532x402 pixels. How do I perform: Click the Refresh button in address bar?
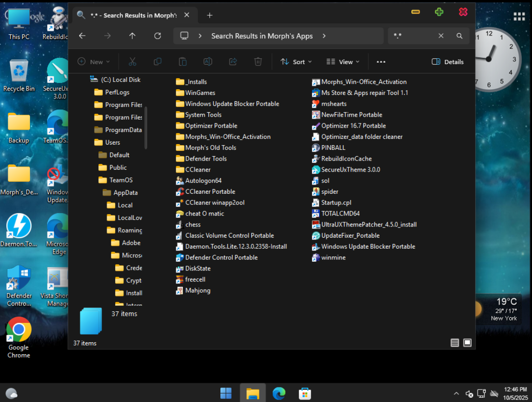(x=157, y=36)
